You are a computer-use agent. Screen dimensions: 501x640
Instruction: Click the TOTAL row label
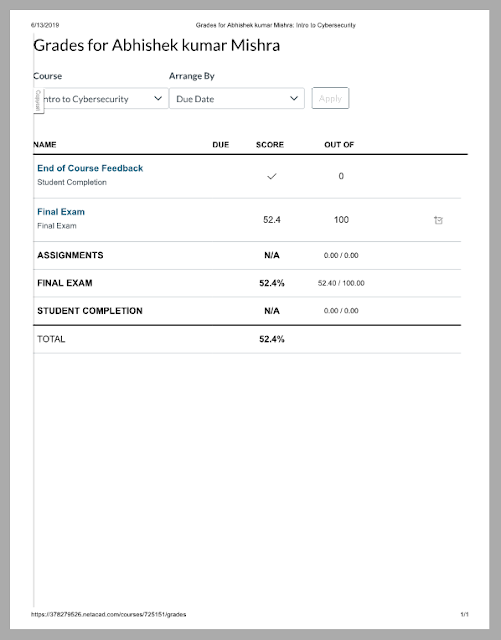pyautogui.click(x=51, y=339)
